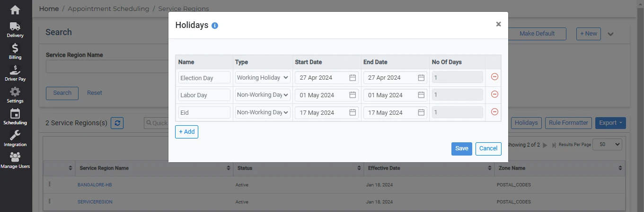Open Results Per Page dropdown
Image resolution: width=644 pixels, height=212 pixels.
(608, 145)
